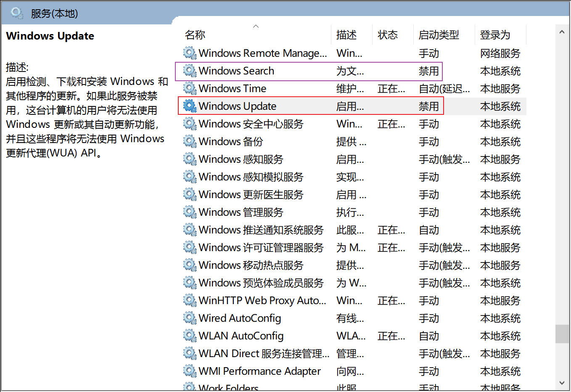Image resolution: width=571 pixels, height=392 pixels.
Task: Click 服务(本地) header label
Action: click(x=55, y=13)
